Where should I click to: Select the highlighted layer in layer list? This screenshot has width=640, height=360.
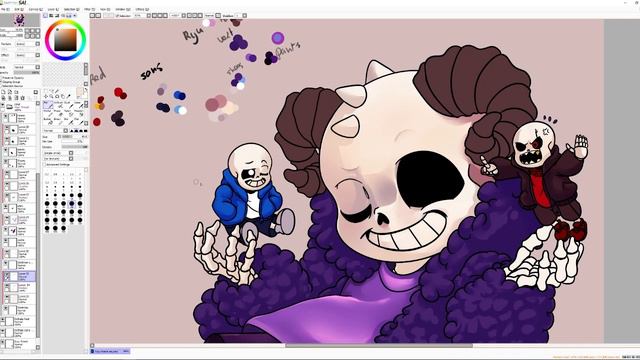point(19,277)
